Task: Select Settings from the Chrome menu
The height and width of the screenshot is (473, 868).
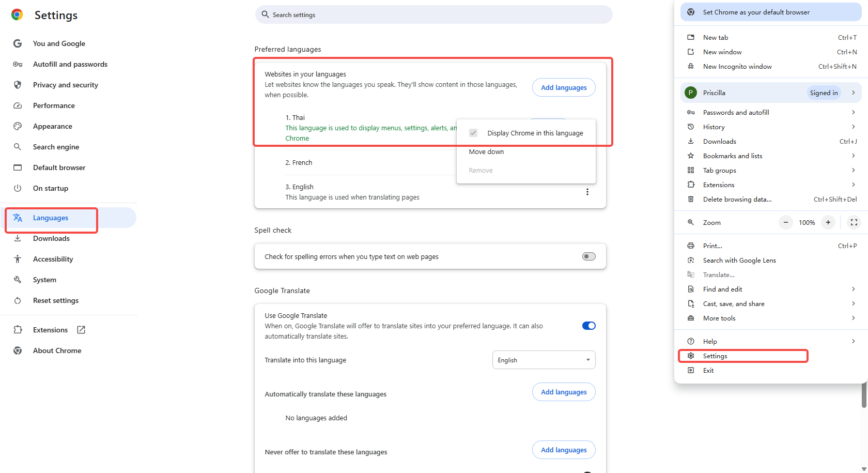Action: click(715, 356)
